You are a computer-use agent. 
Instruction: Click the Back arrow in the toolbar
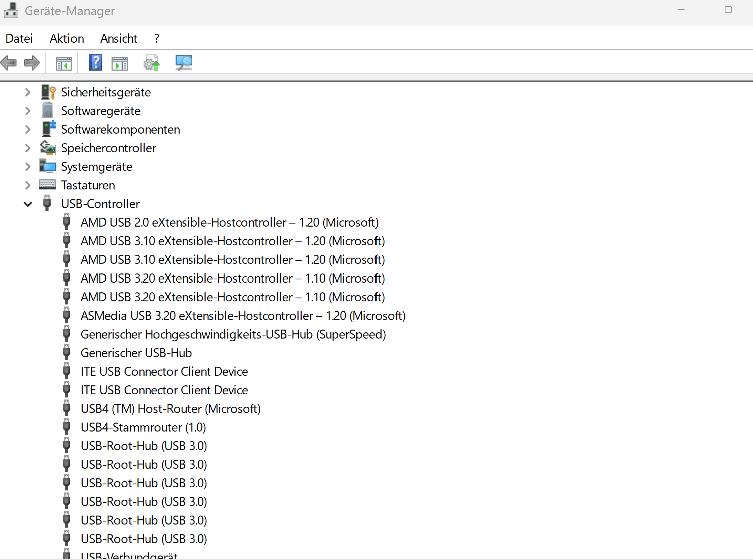pyautogui.click(x=9, y=63)
